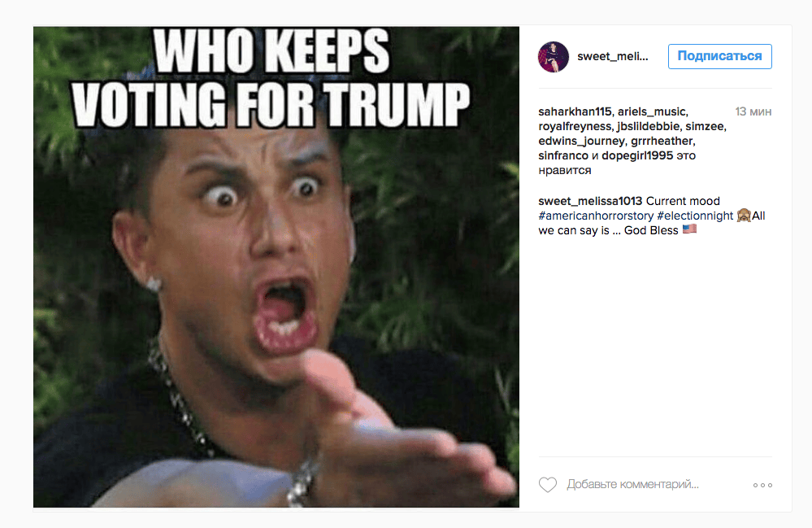Click the 13 мин post timestamp
Image resolution: width=812 pixels, height=528 pixels.
[x=753, y=112]
